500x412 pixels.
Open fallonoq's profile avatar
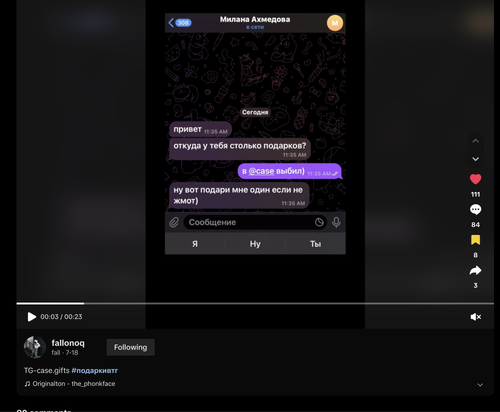coord(35,347)
